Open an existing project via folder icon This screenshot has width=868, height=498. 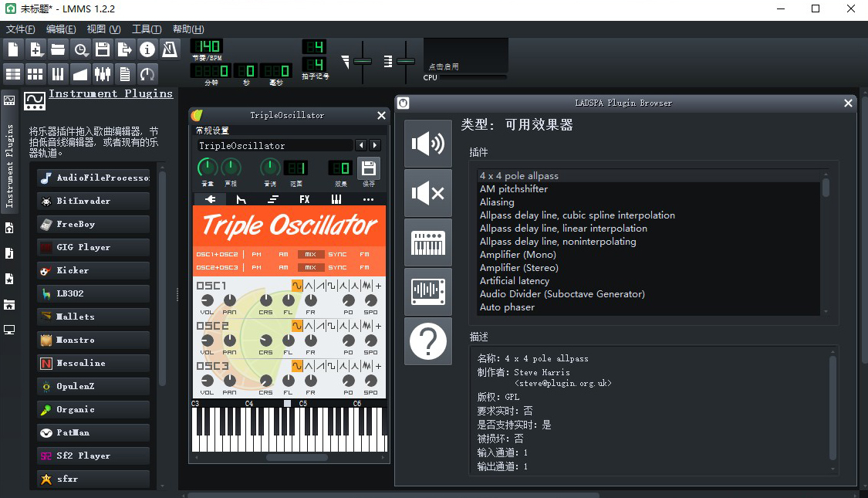(58, 50)
